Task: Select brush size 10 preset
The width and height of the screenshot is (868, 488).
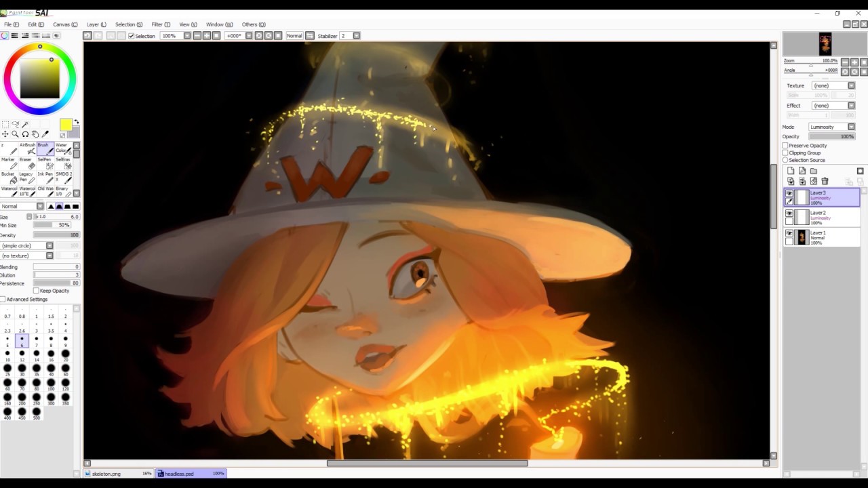Action: [x=7, y=357]
